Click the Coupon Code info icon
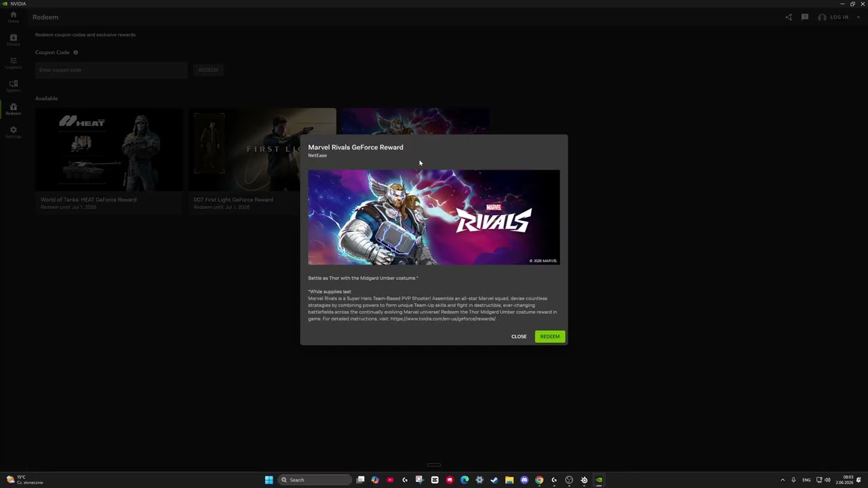This screenshot has height=488, width=868. click(75, 52)
